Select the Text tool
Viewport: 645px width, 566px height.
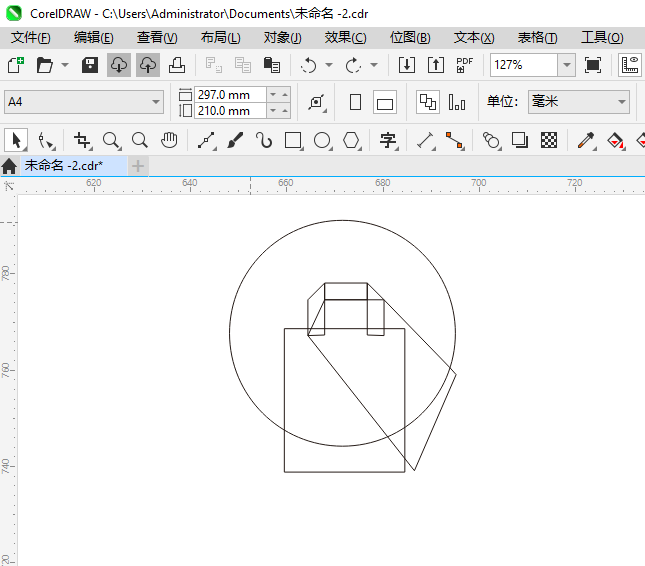(387, 140)
